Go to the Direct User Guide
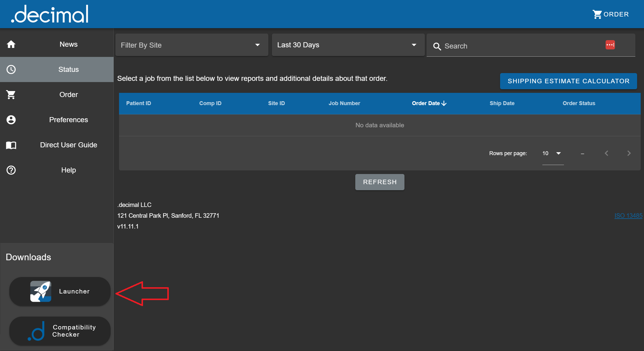Viewport: 644px width, 351px height. coord(68,145)
